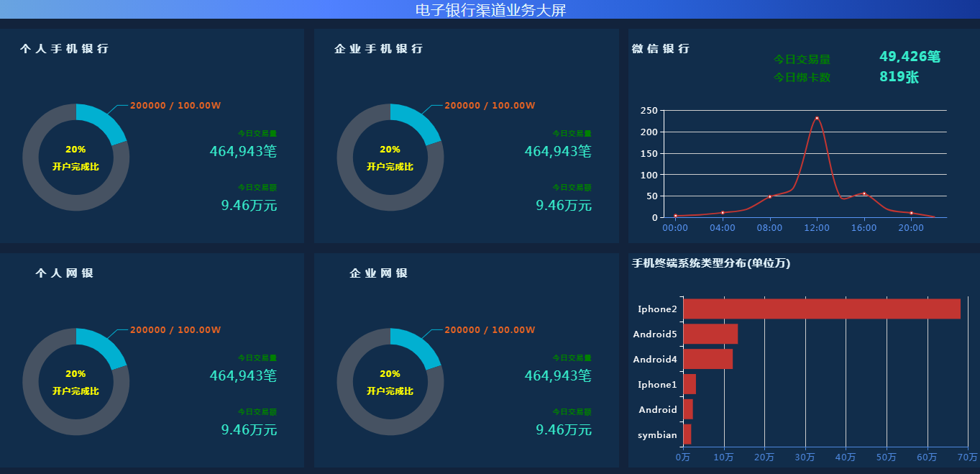Click the 手机终端系统类型分布 chart title
The height and width of the screenshot is (474, 980).
pyautogui.click(x=710, y=264)
